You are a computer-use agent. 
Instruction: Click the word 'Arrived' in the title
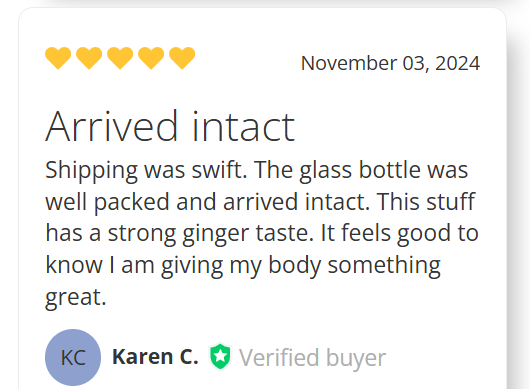112,126
